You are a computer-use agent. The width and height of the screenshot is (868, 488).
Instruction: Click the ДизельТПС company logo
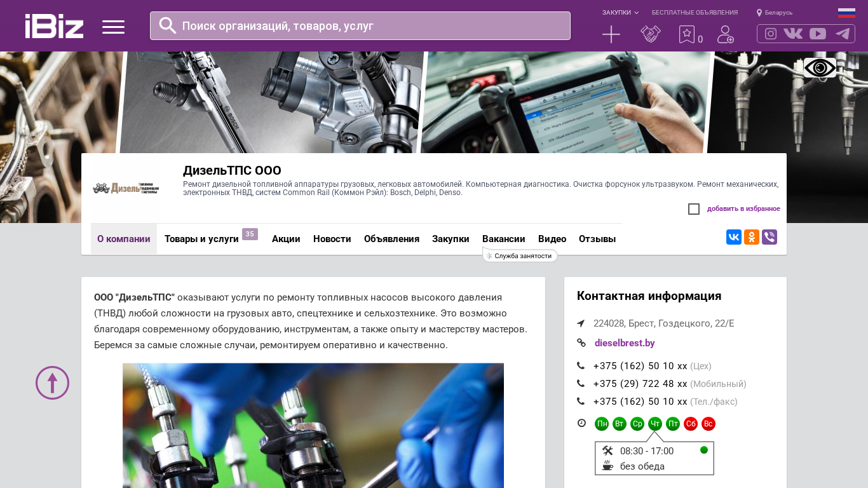pos(126,188)
